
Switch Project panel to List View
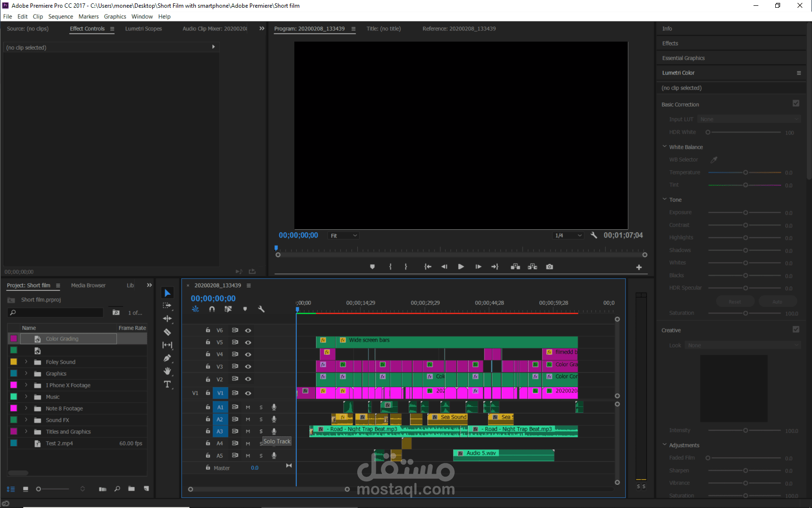[x=11, y=489]
